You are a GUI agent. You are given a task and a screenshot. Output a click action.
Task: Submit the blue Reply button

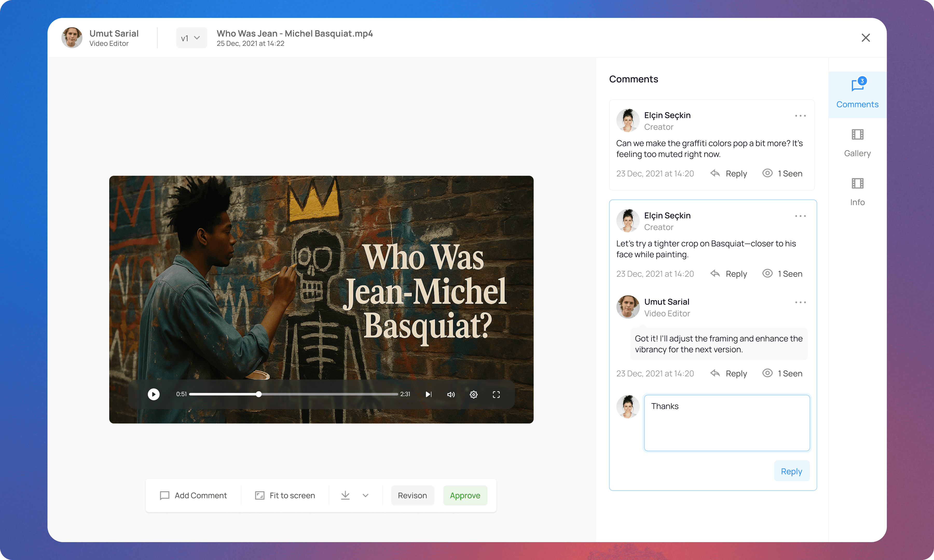coord(791,471)
